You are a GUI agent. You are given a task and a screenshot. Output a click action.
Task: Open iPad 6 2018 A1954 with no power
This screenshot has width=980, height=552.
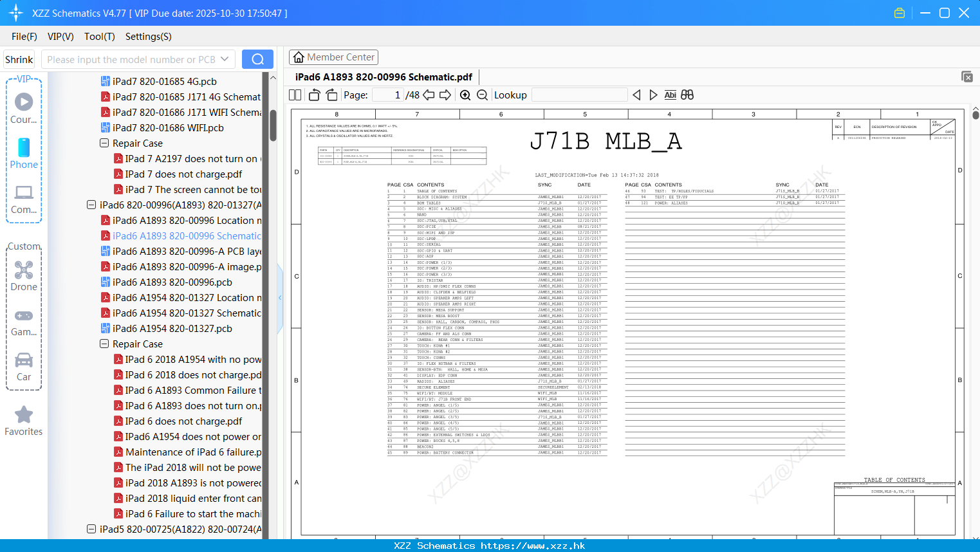[187, 359]
